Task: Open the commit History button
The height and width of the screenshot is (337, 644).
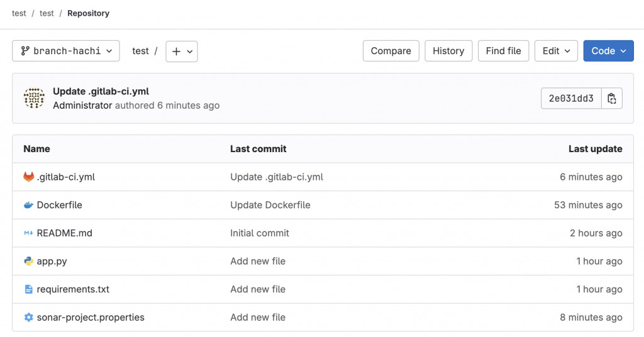Action: [x=448, y=51]
